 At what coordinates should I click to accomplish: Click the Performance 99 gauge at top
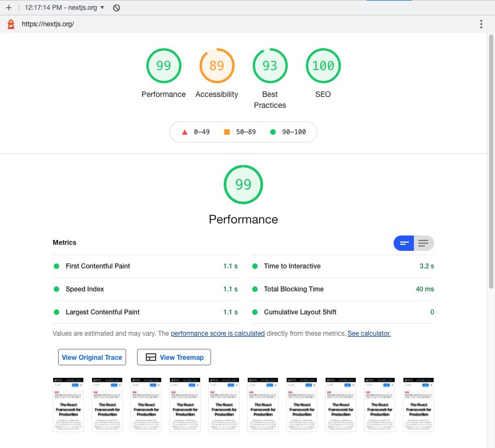click(x=163, y=66)
